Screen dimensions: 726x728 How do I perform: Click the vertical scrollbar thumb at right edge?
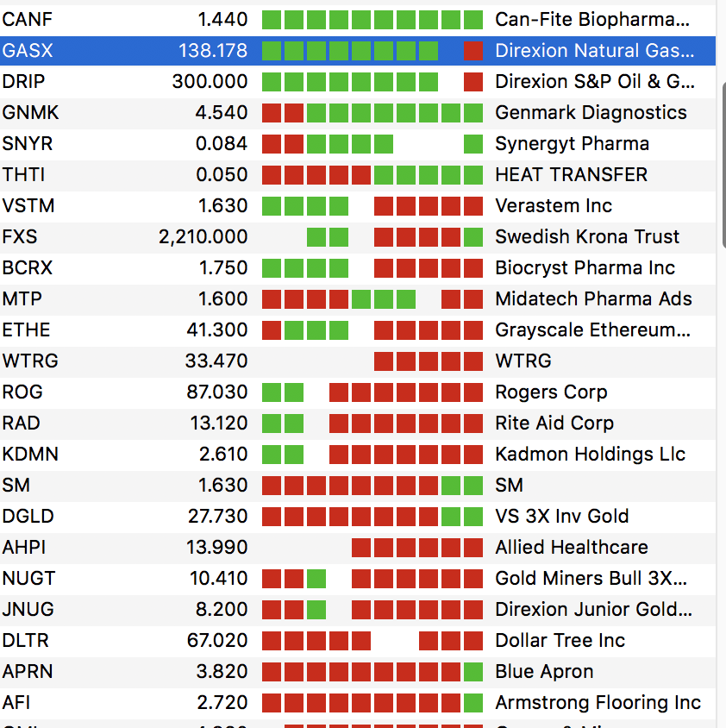pos(723,166)
